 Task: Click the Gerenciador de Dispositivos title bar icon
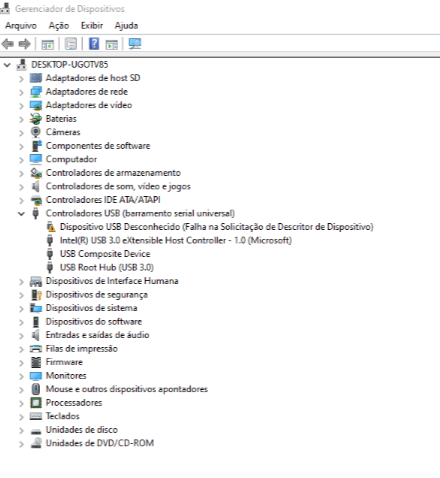[x=5, y=8]
